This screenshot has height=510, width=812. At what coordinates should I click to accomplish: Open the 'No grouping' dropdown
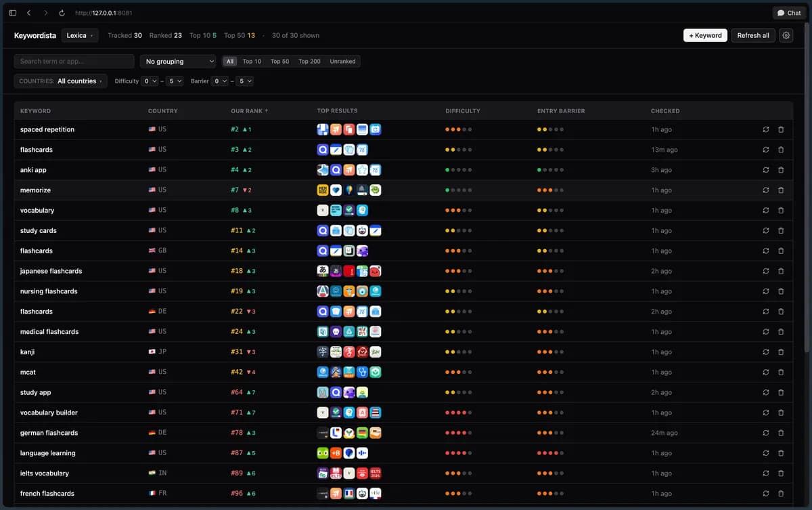(x=178, y=62)
